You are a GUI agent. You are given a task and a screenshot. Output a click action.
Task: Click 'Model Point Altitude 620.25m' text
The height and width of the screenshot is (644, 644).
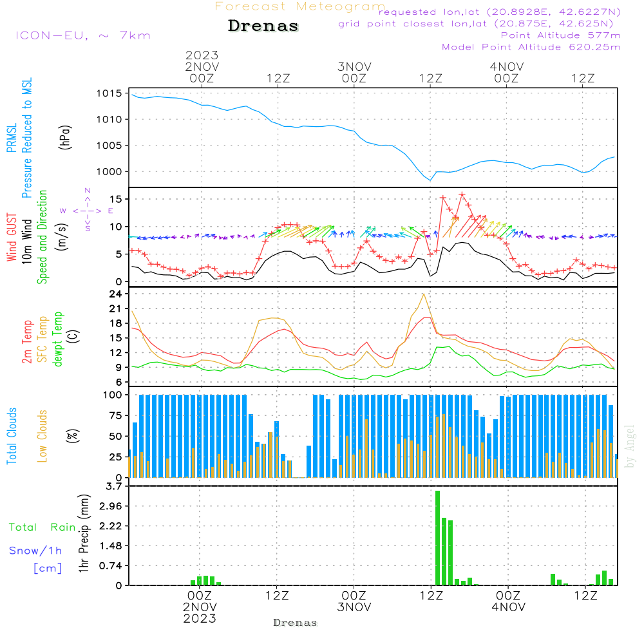coord(531,47)
